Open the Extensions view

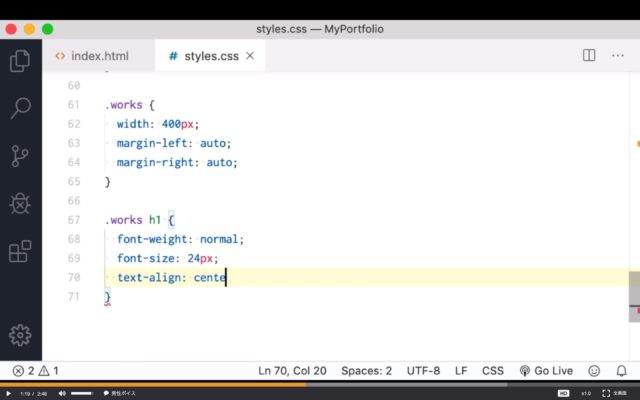(x=20, y=251)
